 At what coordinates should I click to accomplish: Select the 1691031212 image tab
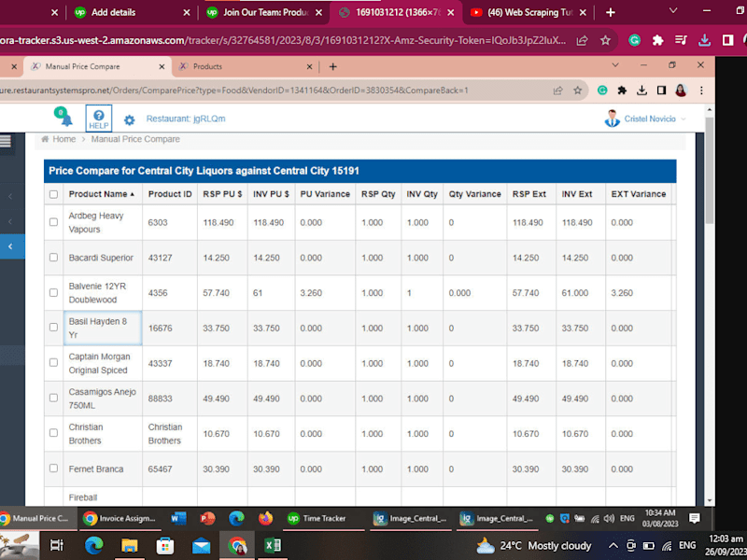point(395,12)
